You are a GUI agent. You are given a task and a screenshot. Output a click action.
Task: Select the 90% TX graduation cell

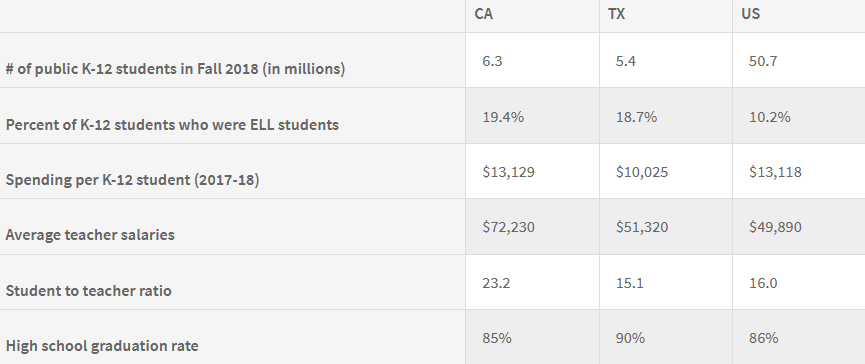(x=630, y=338)
